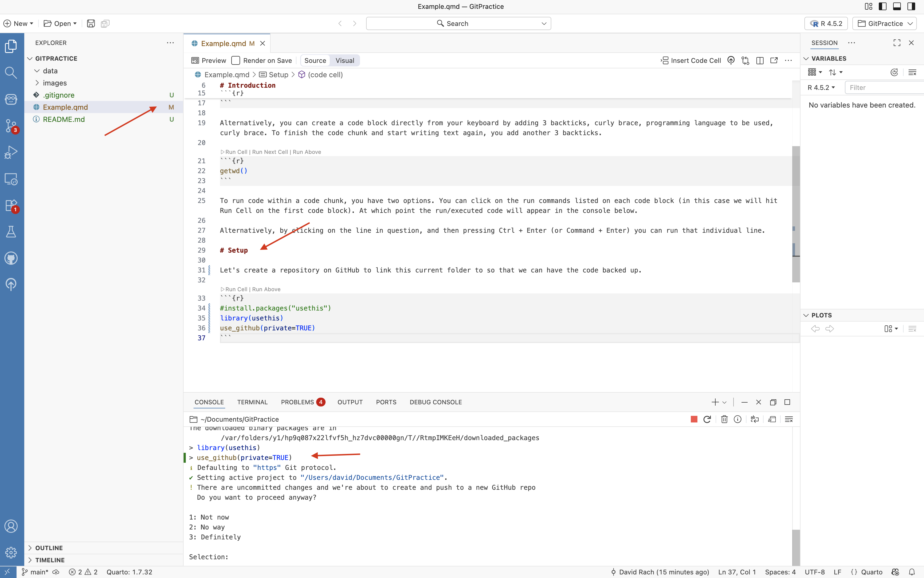
Task: Open Source Control in activity bar
Action: click(11, 125)
